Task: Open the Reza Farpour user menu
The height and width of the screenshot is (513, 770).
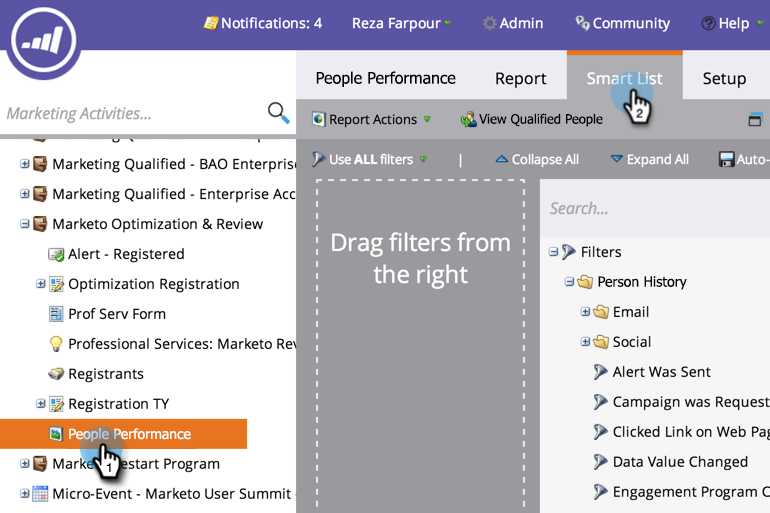Action: tap(400, 23)
